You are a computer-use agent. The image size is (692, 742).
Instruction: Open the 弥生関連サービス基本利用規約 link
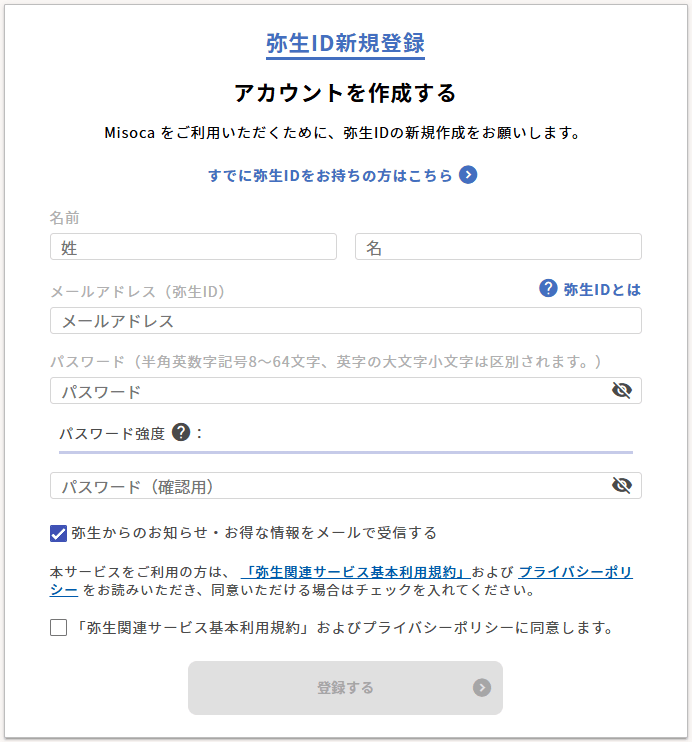coord(356,572)
